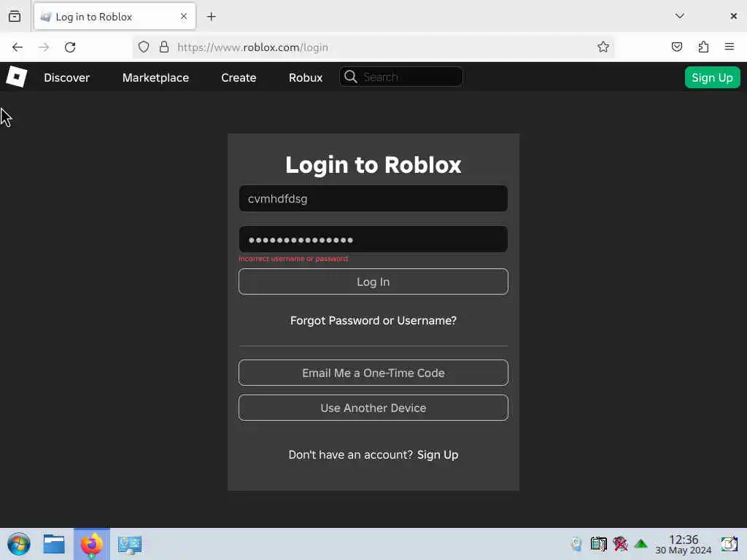The image size is (747, 560).
Task: Open a new tab with plus icon
Action: click(x=211, y=17)
